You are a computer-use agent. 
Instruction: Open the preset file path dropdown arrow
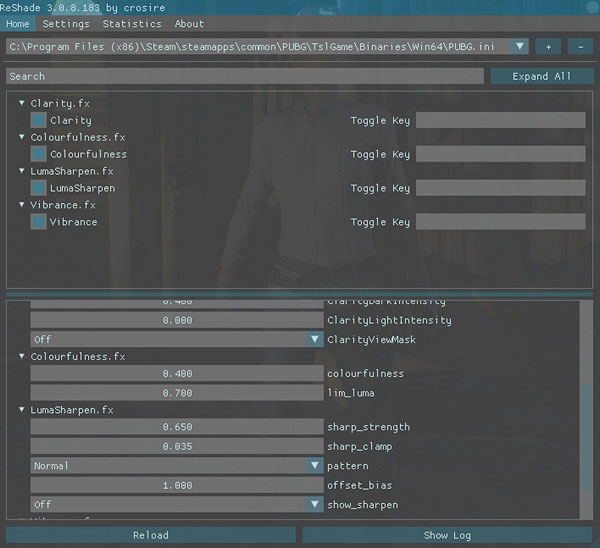click(x=520, y=46)
